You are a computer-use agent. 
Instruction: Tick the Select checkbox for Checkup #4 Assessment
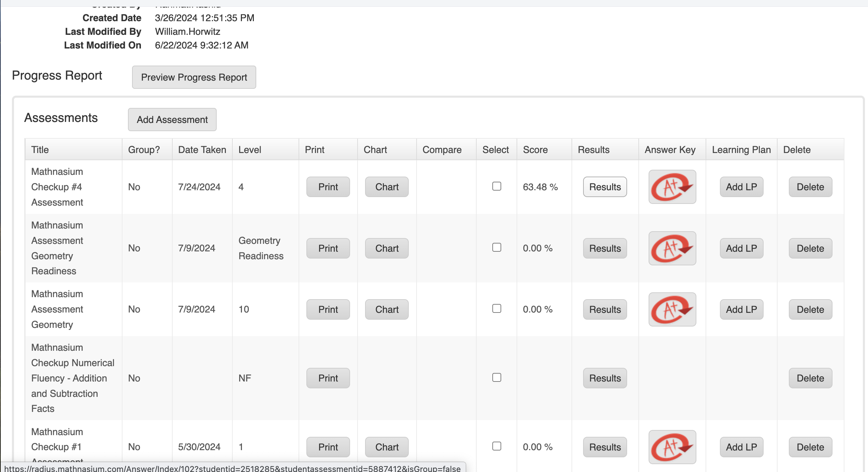497,186
